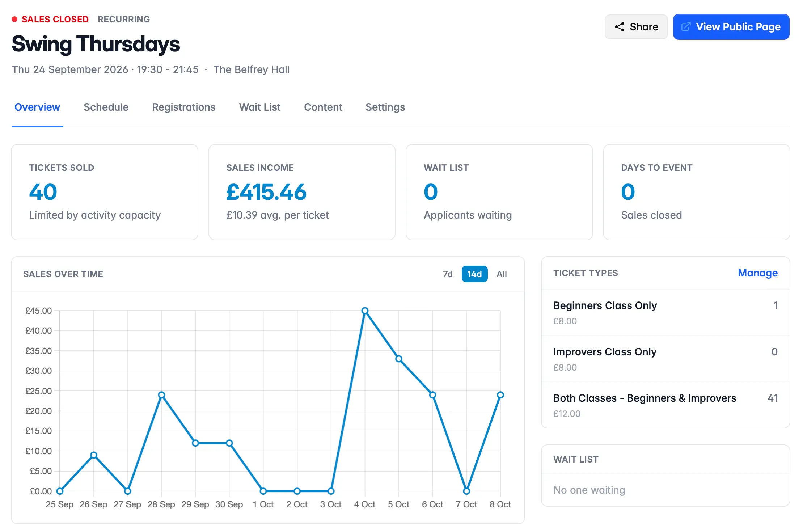This screenshot has width=807, height=532.
Task: Click 'Limited by activity capacity' text
Action: coord(95,215)
